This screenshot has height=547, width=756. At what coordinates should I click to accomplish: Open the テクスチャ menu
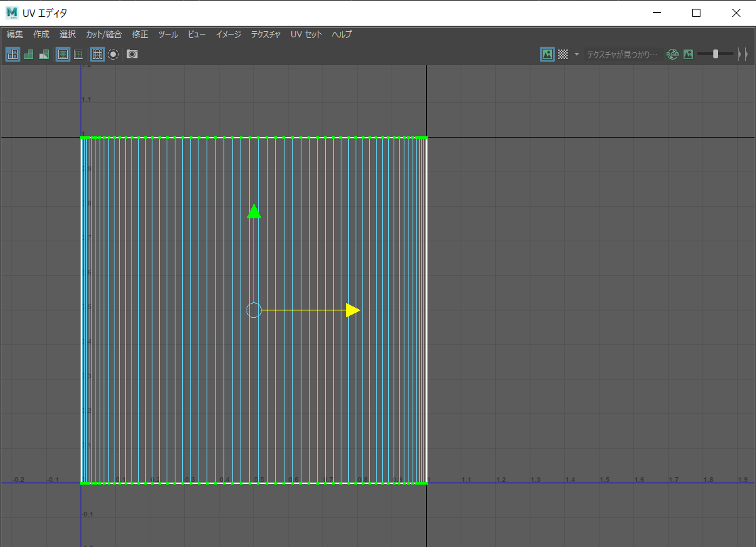(265, 35)
